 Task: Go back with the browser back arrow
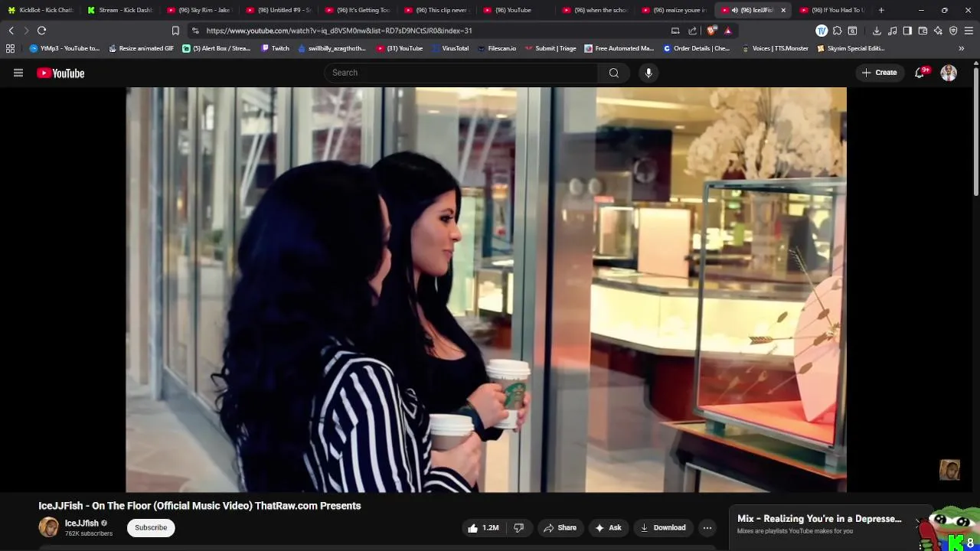click(x=11, y=31)
